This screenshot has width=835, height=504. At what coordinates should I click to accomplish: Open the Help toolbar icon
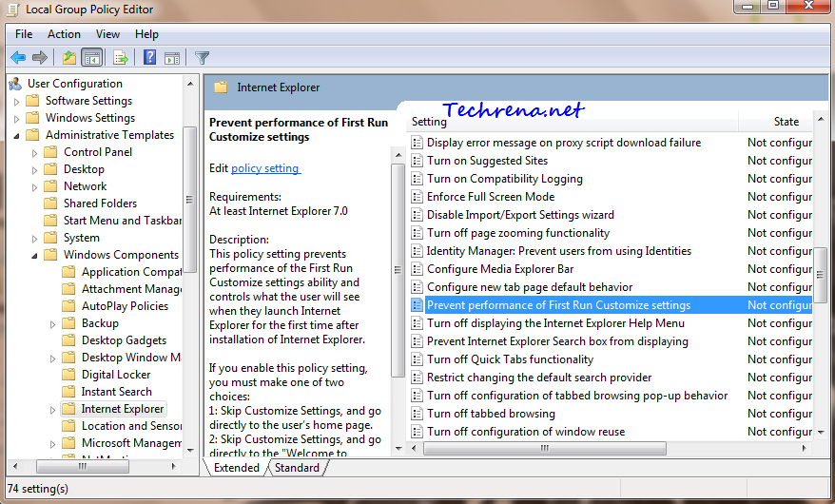tap(150, 57)
